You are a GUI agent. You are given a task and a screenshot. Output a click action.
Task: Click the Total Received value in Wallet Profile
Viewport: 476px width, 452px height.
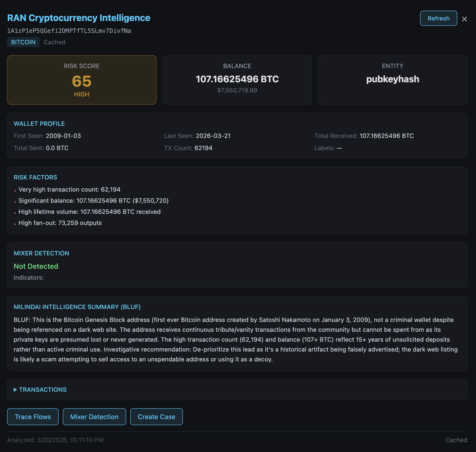(x=387, y=136)
